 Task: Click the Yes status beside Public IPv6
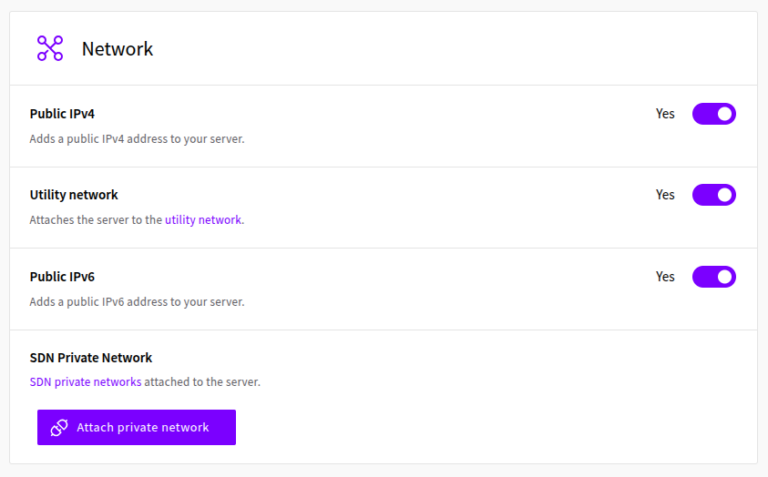click(x=665, y=277)
